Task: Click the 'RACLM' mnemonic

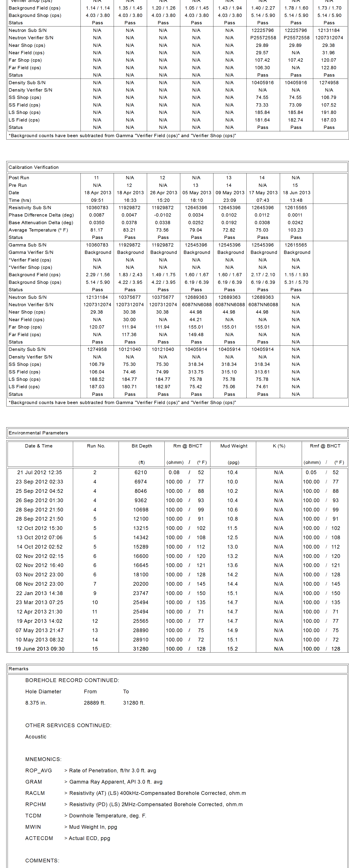Action: click(x=35, y=793)
